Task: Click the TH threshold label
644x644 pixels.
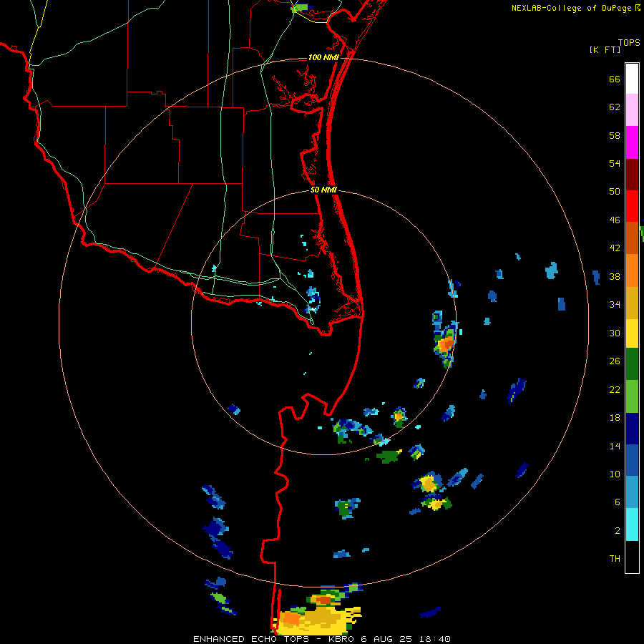Action: click(x=615, y=559)
